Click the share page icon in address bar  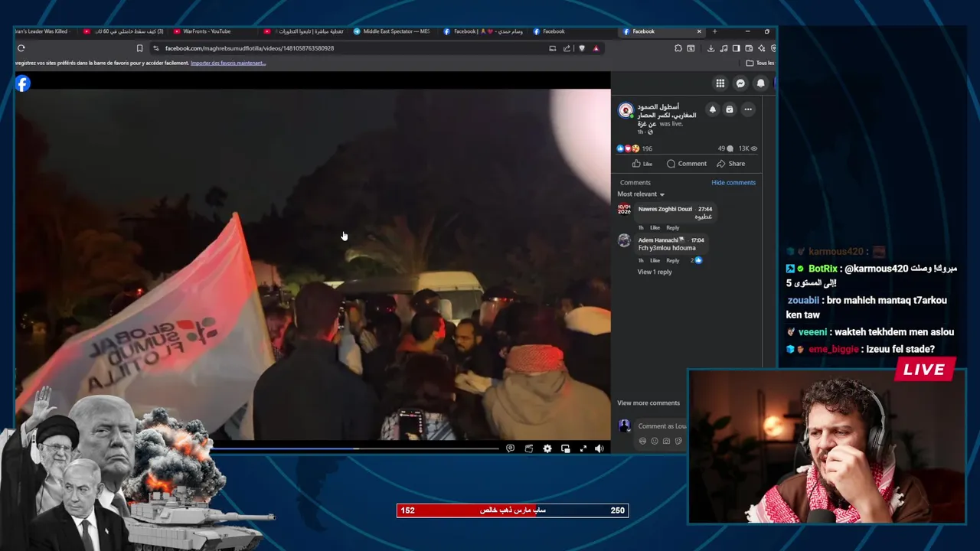567,48
